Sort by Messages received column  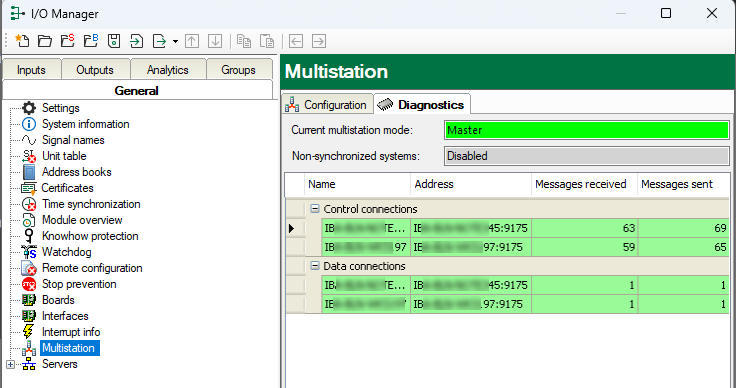coord(584,184)
